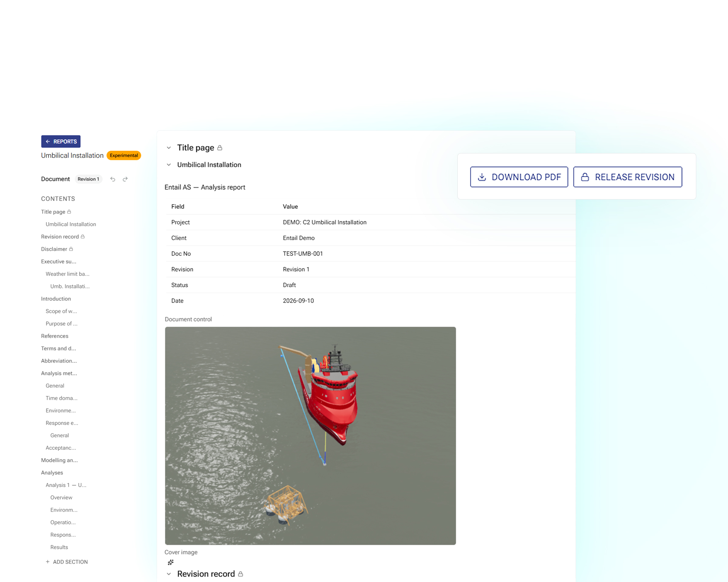The height and width of the screenshot is (582, 728).
Task: Select Abbreviation... in contents
Action: [59, 361]
